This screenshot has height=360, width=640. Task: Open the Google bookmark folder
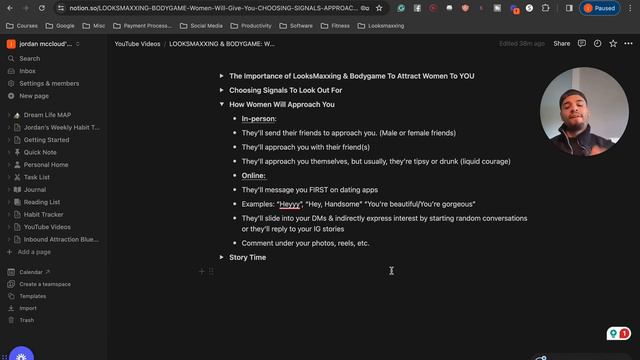coord(60,26)
